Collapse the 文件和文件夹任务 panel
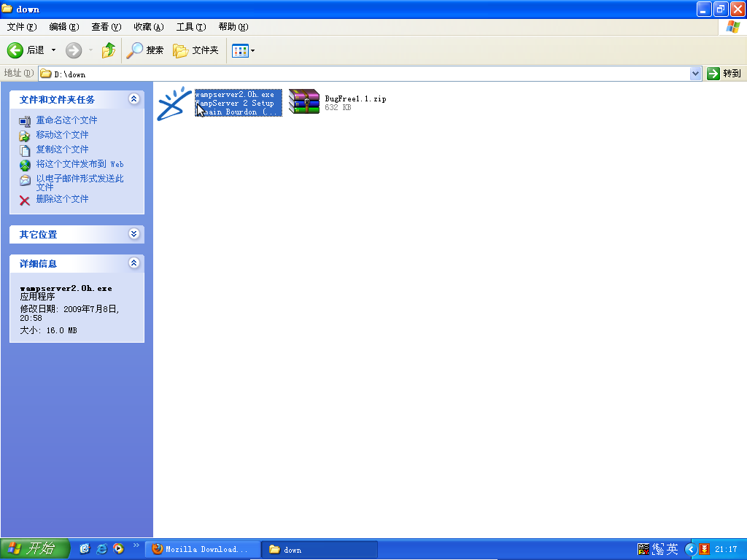747x560 pixels. pos(134,98)
